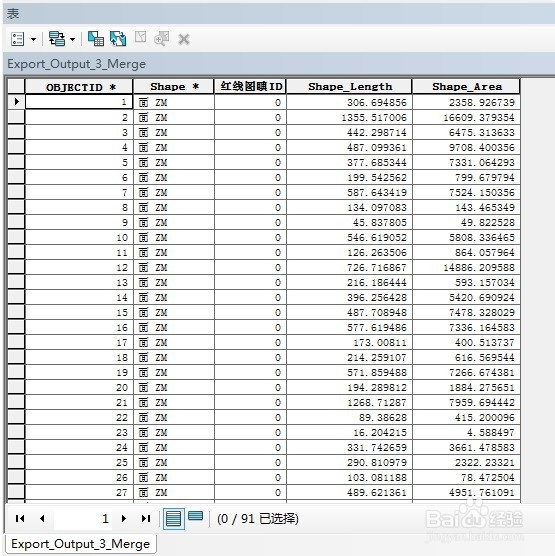The height and width of the screenshot is (556, 555).
Task: Click Shape_Length value 173.00811
Action: [379, 343]
